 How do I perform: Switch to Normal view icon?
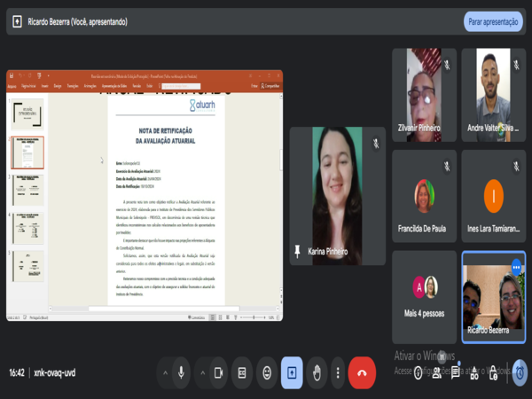(213, 317)
